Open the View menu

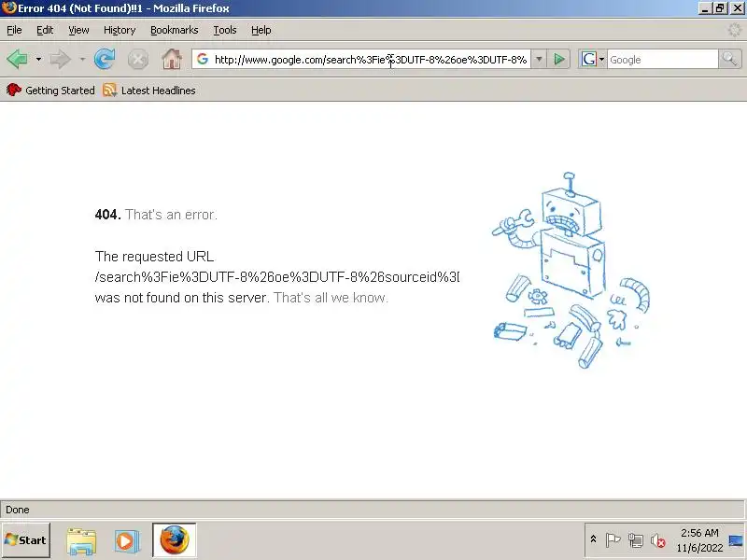click(78, 30)
